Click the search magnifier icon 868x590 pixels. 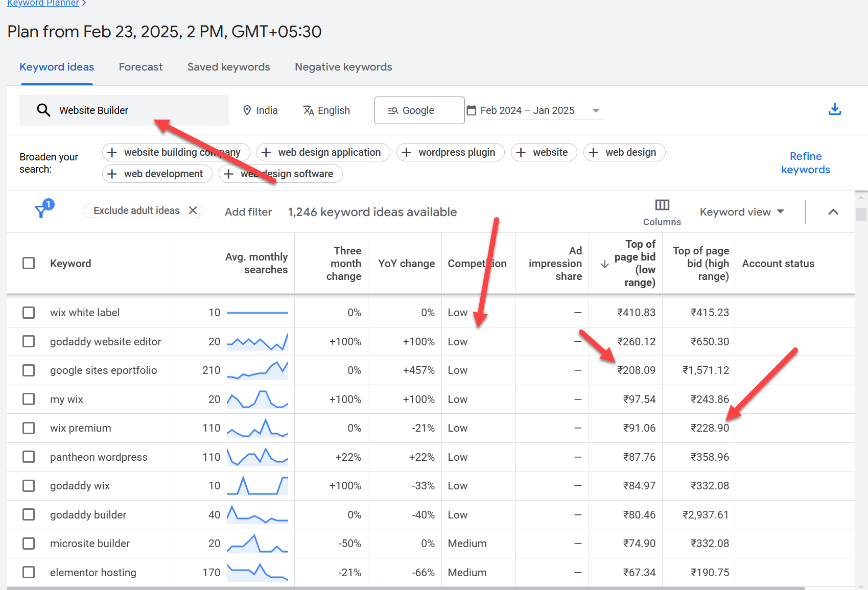tap(43, 110)
